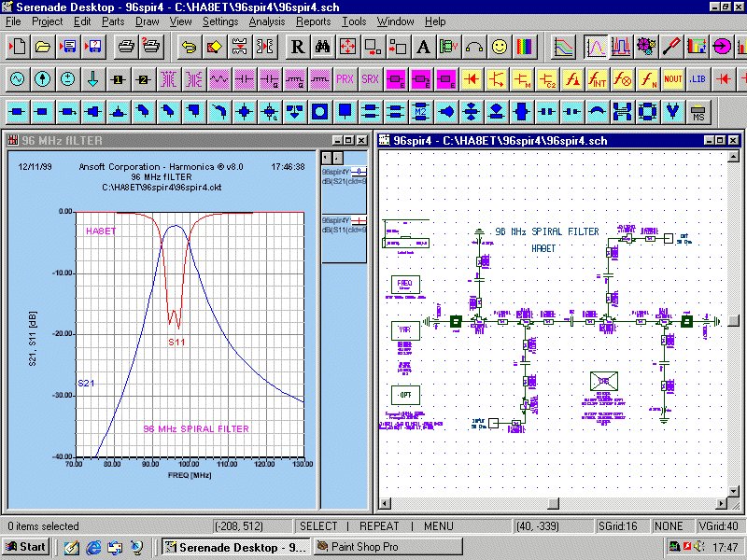Click the NOUT element icon

(672, 79)
